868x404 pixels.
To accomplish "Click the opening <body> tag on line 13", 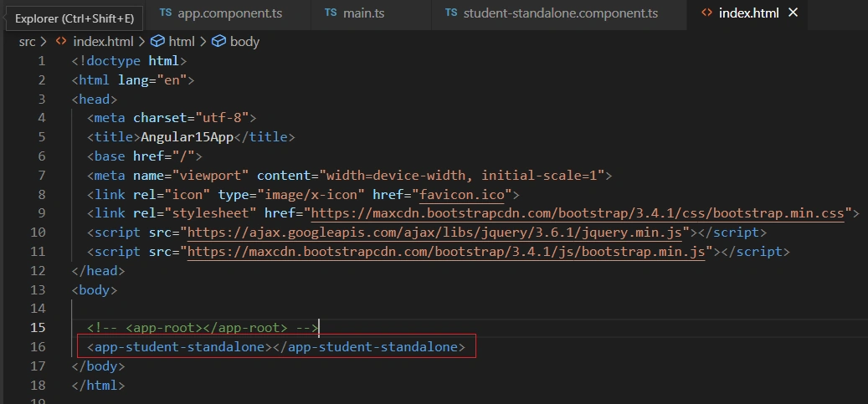I will coord(94,289).
